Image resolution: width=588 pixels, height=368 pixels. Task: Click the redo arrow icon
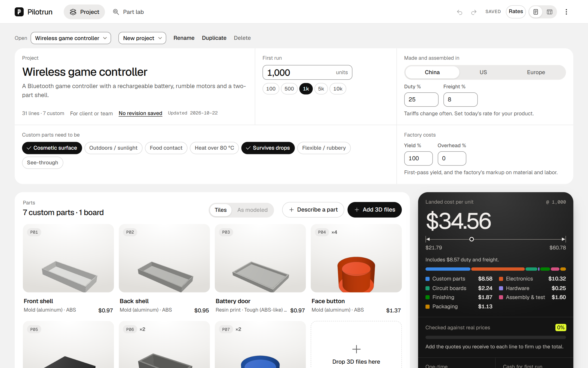click(x=474, y=12)
